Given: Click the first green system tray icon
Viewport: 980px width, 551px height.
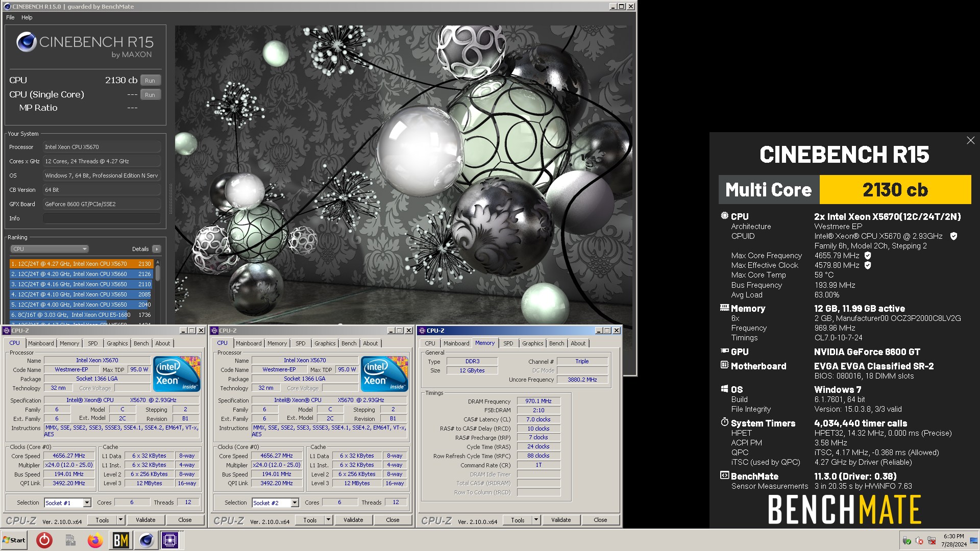Looking at the screenshot, I should tap(907, 540).
